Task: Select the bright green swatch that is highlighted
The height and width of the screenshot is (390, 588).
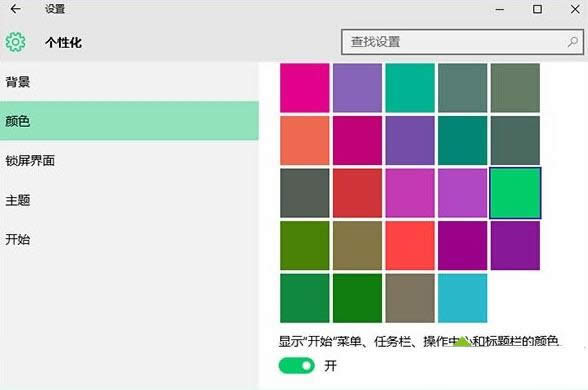Action: pyautogui.click(x=515, y=193)
